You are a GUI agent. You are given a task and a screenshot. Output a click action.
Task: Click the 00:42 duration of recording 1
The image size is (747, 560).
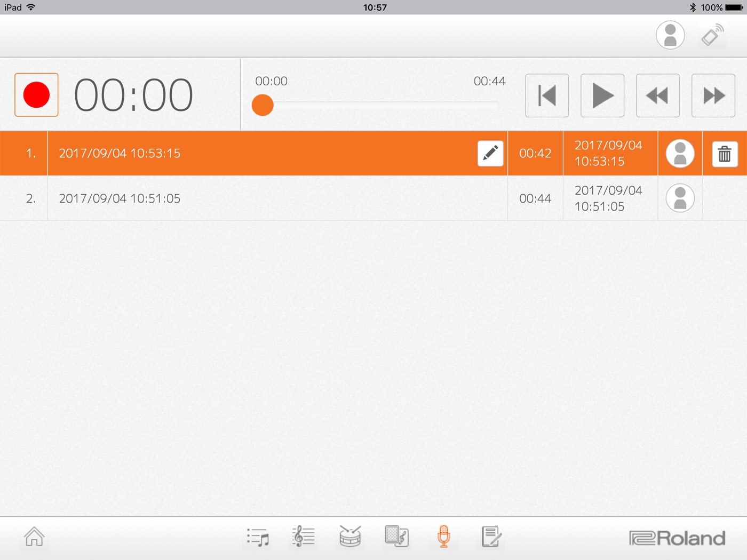click(x=535, y=154)
